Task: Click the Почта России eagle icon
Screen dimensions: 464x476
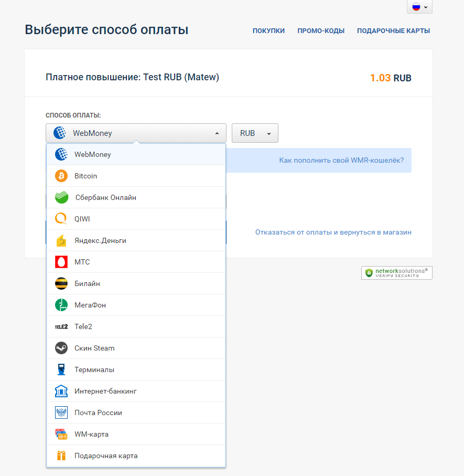Action: click(x=61, y=413)
